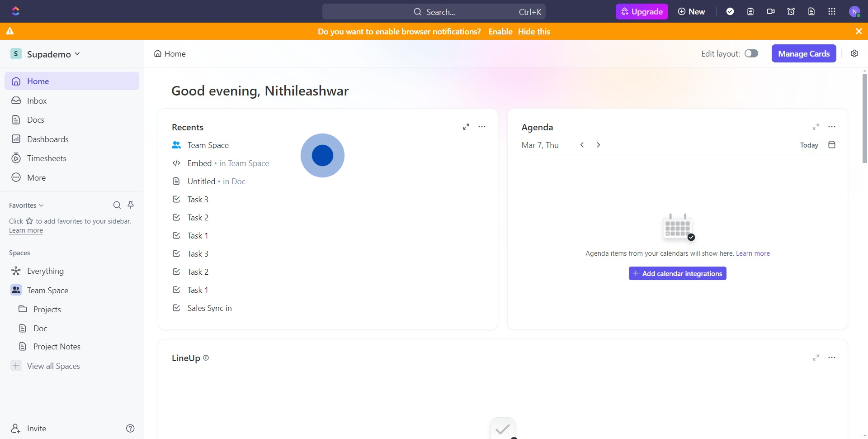Click Today in the Agenda card
Image resolution: width=868 pixels, height=439 pixels.
(x=809, y=145)
